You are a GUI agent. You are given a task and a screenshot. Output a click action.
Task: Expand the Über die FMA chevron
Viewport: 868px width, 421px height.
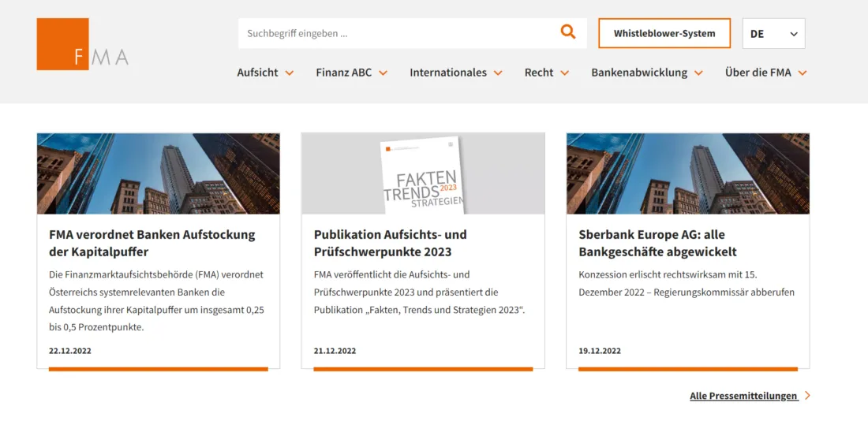(803, 73)
